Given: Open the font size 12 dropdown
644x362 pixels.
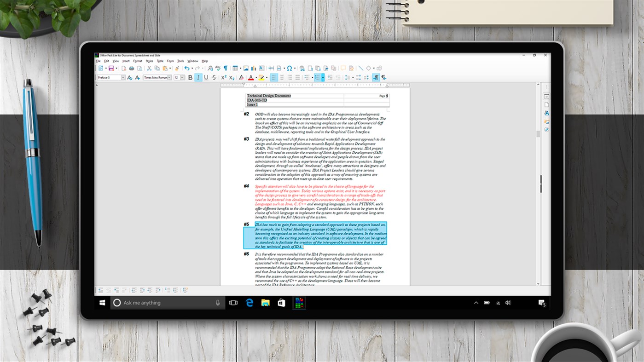Looking at the screenshot, I should pyautogui.click(x=182, y=77).
